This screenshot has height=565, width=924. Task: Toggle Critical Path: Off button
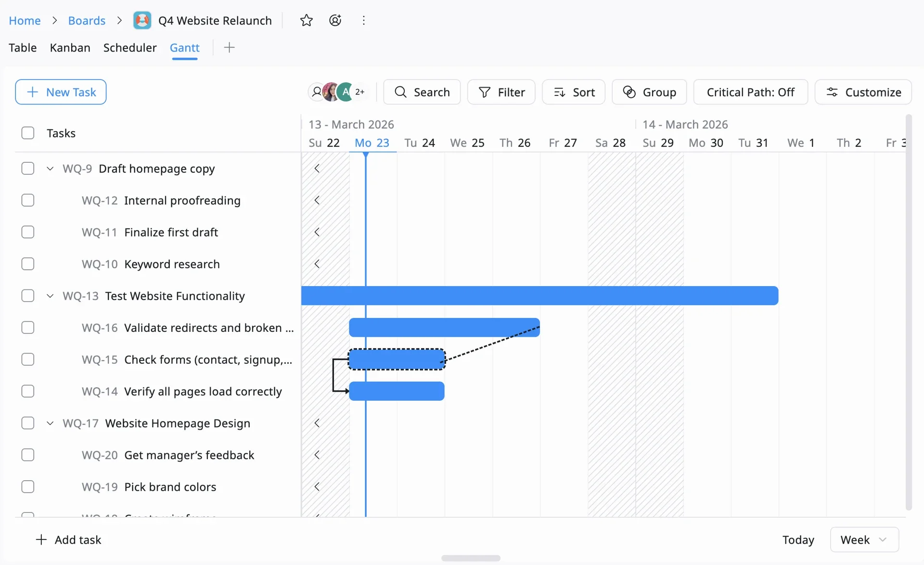tap(750, 92)
